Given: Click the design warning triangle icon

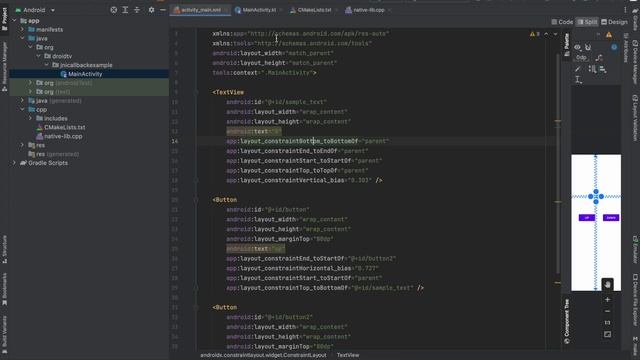Looking at the screenshot, I should click(609, 35).
